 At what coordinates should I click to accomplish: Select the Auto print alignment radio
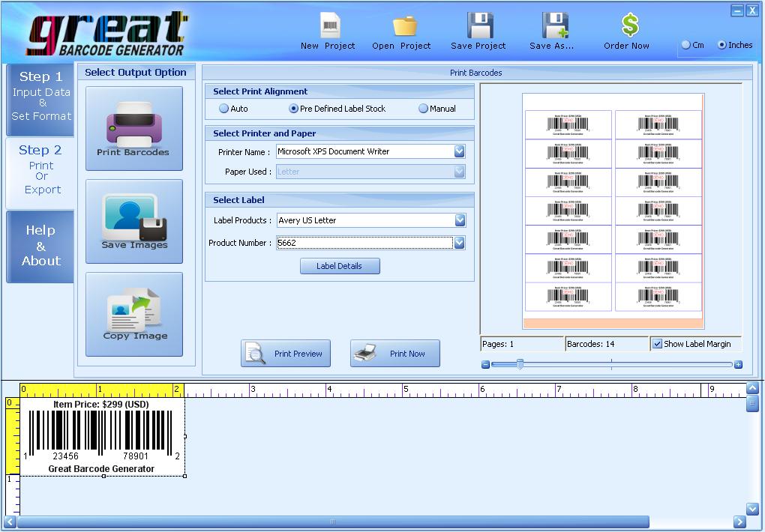224,109
